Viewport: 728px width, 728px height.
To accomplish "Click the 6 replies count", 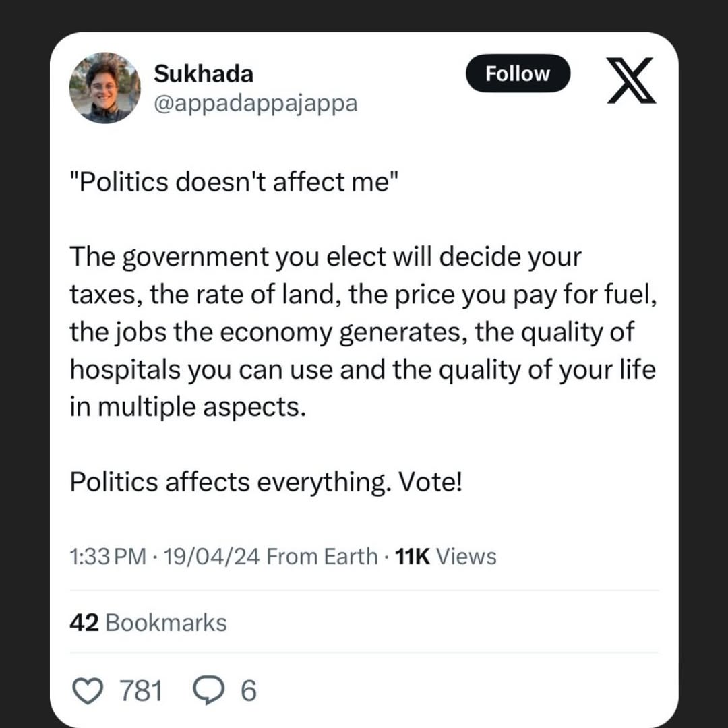I will point(248,691).
